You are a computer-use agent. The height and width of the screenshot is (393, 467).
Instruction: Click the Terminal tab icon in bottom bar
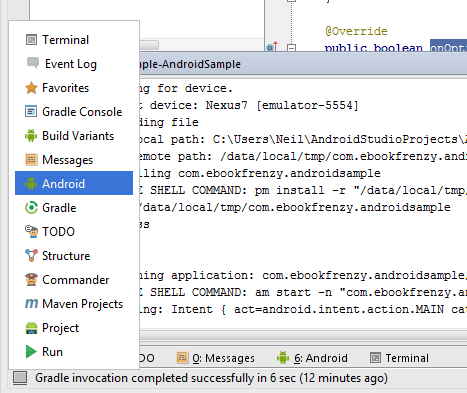(x=375, y=358)
